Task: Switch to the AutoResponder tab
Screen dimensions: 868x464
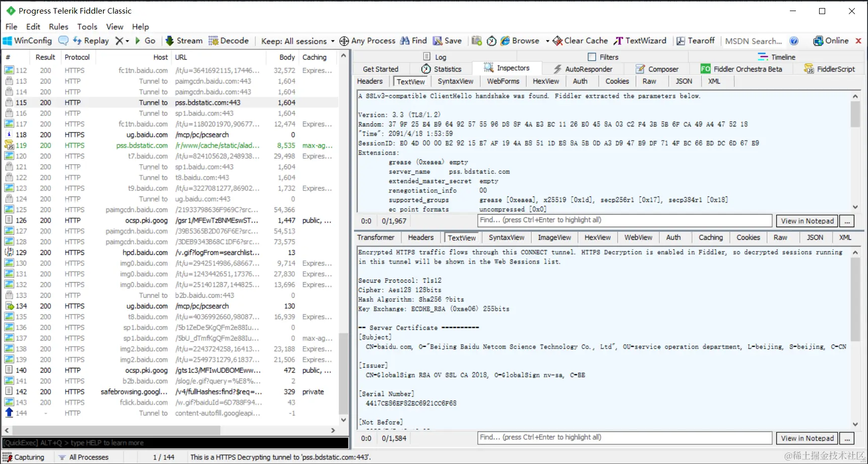Action: click(x=583, y=69)
